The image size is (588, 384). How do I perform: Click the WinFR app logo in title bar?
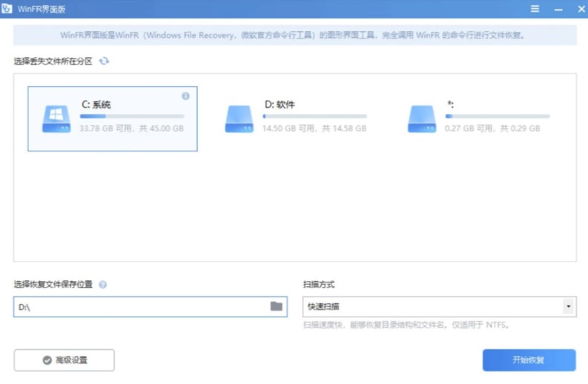tap(7, 9)
